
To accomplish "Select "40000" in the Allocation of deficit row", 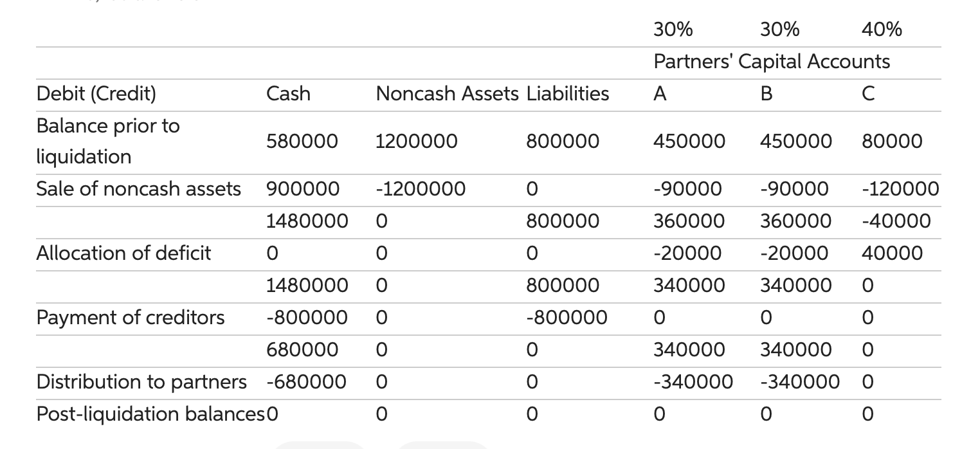I will point(892,253).
